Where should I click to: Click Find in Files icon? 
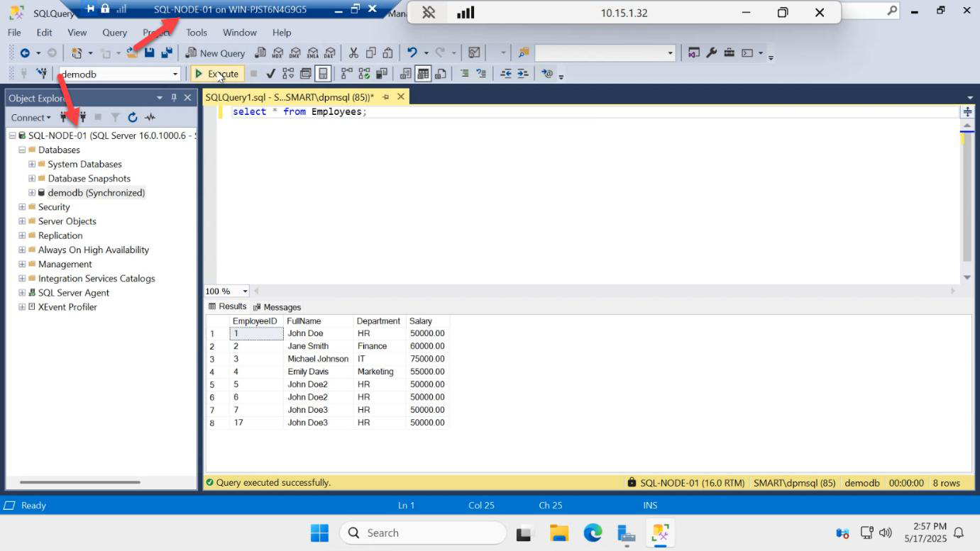[x=524, y=53]
